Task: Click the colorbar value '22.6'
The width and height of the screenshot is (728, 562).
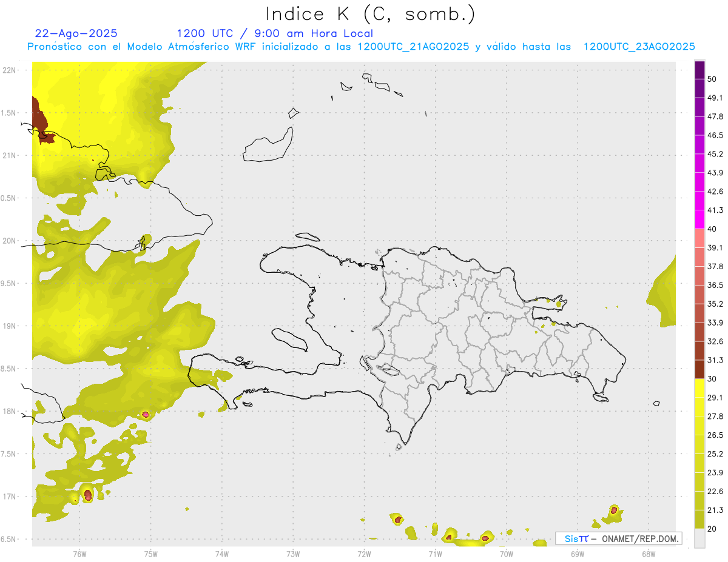Action: click(x=715, y=491)
